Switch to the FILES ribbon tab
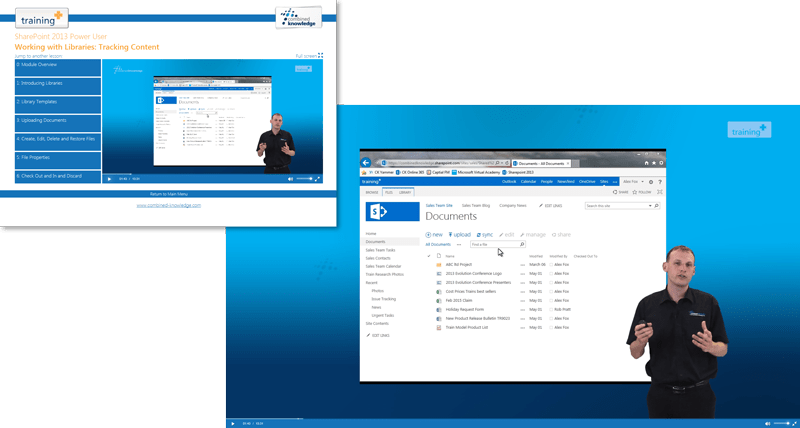This screenshot has width=800, height=428. tap(389, 192)
